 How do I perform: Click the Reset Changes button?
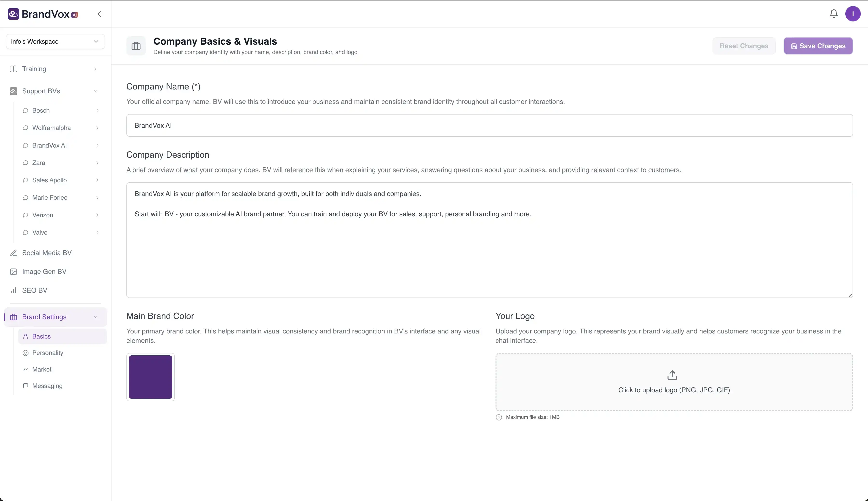744,46
